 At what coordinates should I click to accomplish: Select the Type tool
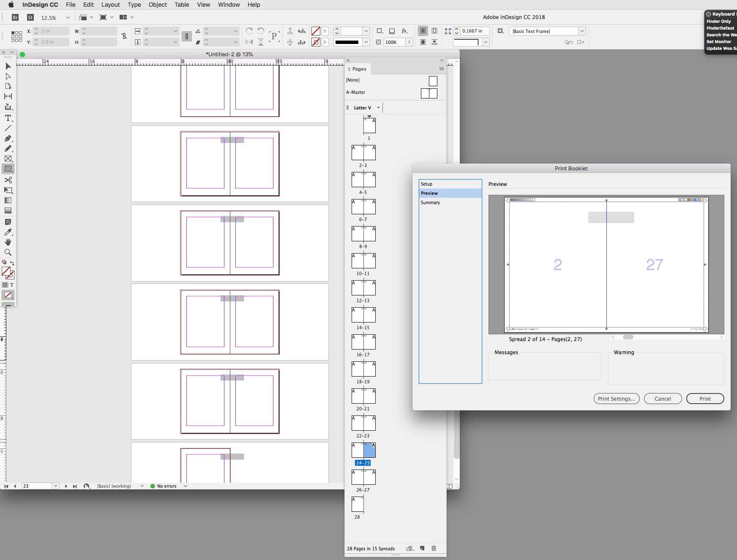tap(8, 118)
